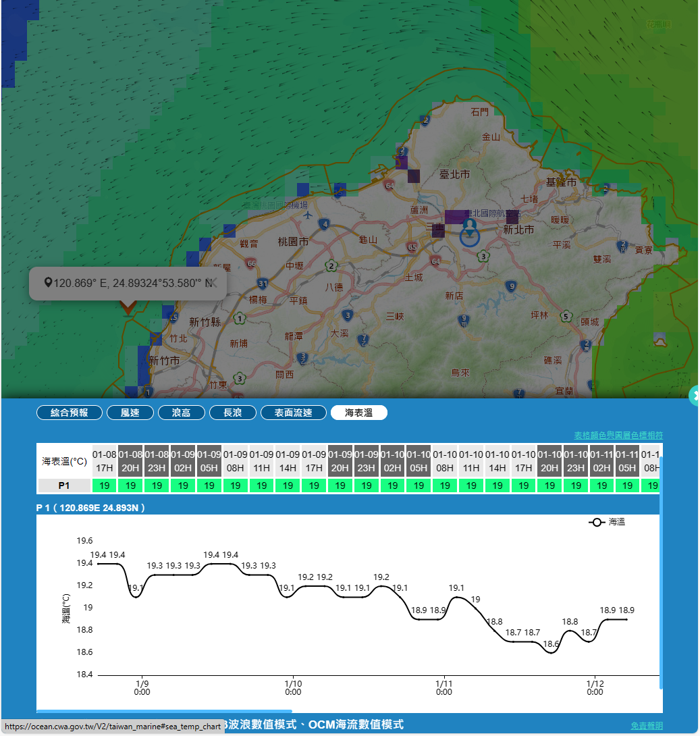Click the 表格顏色與圖層色標相符 link
The image size is (700, 736).
point(618,435)
